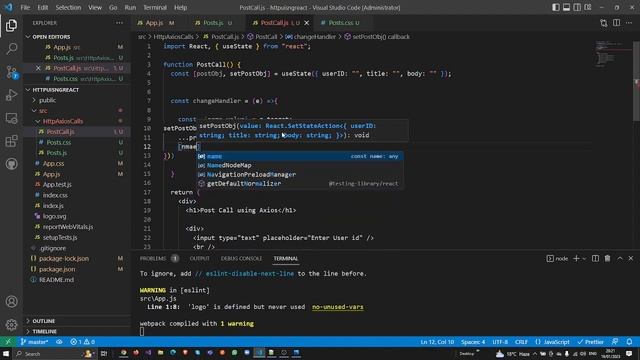Open README.md in the explorer
640x360 pixels.
pyautogui.click(x=77, y=280)
